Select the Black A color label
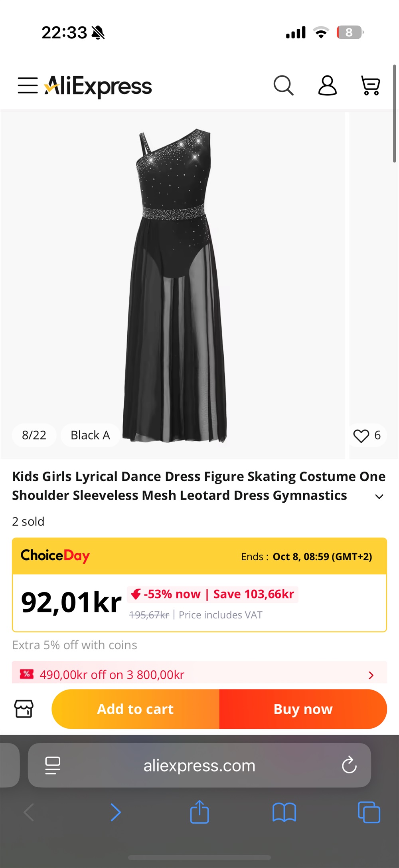Screen dimensions: 399x868 coord(90,435)
